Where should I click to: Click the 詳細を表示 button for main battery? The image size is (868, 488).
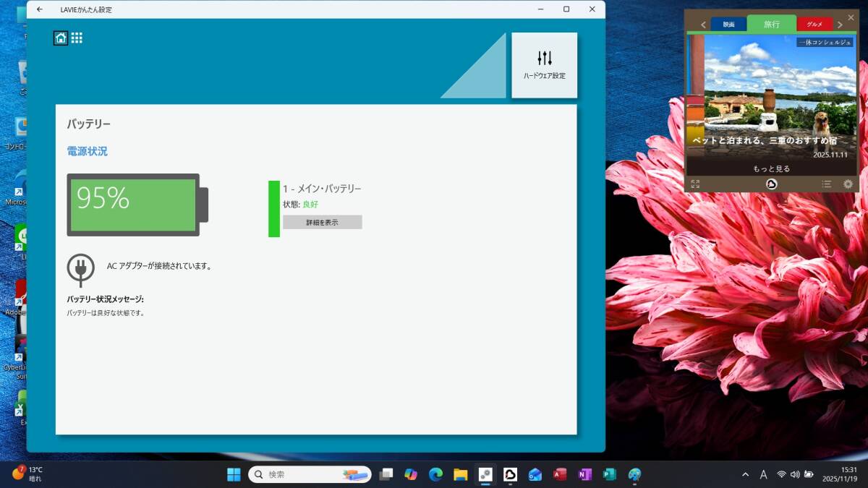click(x=322, y=223)
